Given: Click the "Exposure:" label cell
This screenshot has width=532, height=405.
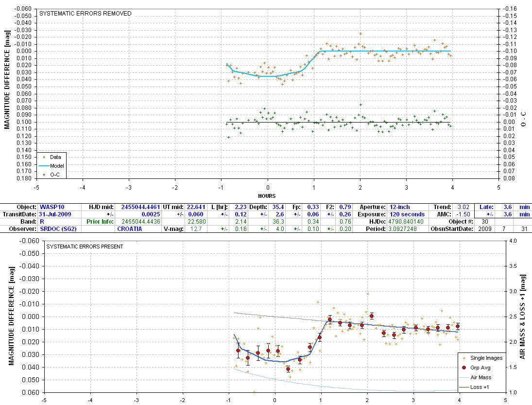Looking at the screenshot, I should pyautogui.click(x=372, y=214).
